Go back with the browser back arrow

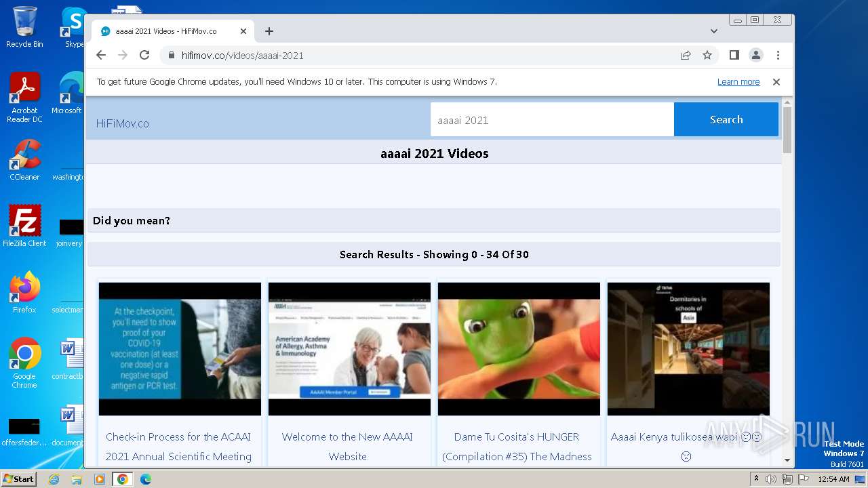[x=101, y=55]
